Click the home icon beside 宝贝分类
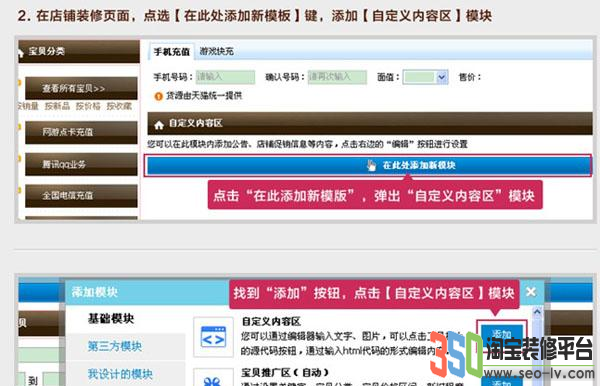 coord(21,53)
